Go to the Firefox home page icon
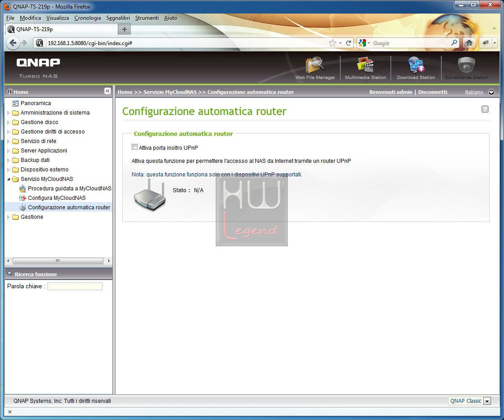 (469, 43)
